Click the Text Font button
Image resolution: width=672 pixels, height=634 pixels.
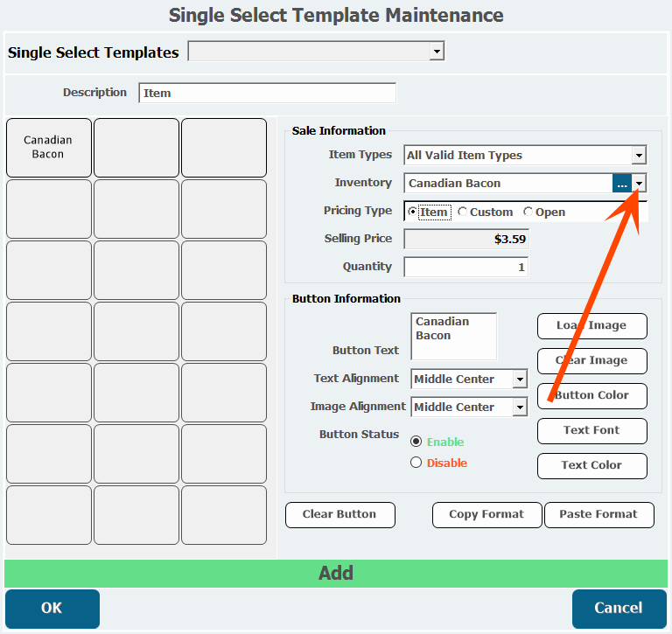click(591, 430)
